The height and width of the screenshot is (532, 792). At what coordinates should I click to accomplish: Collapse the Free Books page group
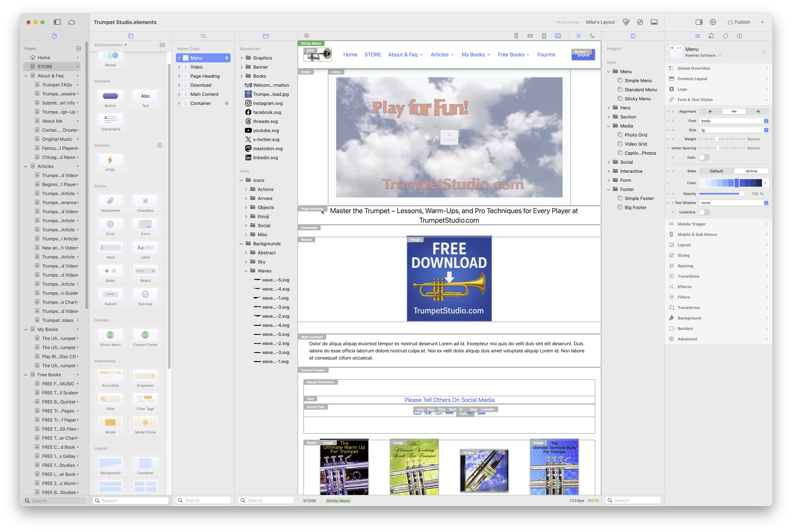[x=26, y=375]
